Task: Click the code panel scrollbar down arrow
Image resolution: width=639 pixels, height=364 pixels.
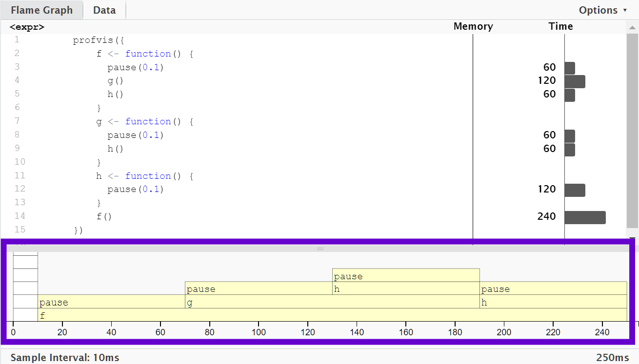Action: (633, 238)
